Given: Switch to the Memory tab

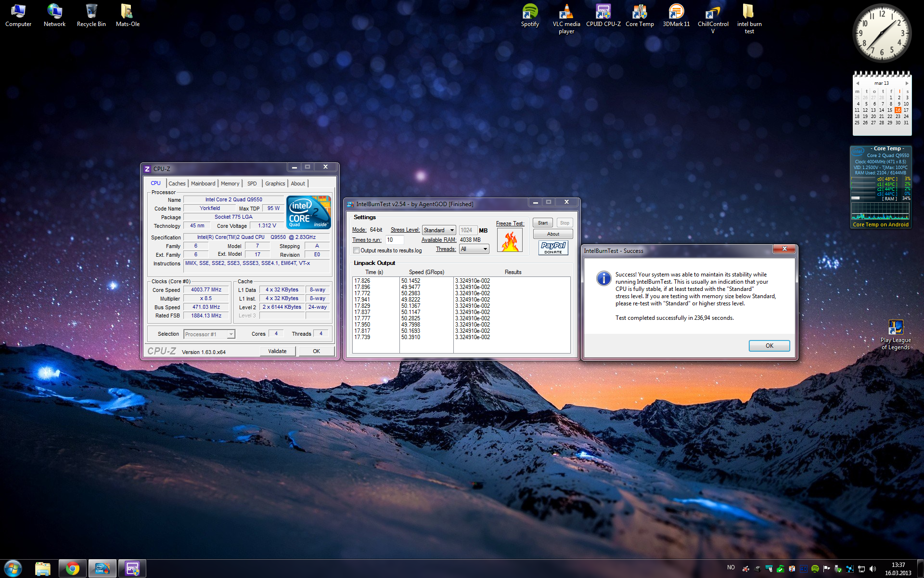Looking at the screenshot, I should (230, 184).
